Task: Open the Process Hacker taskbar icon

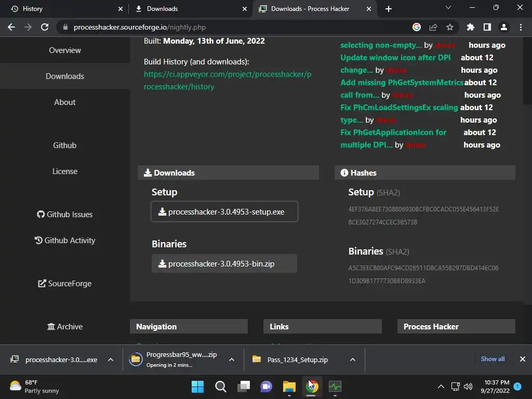Action: (x=335, y=387)
